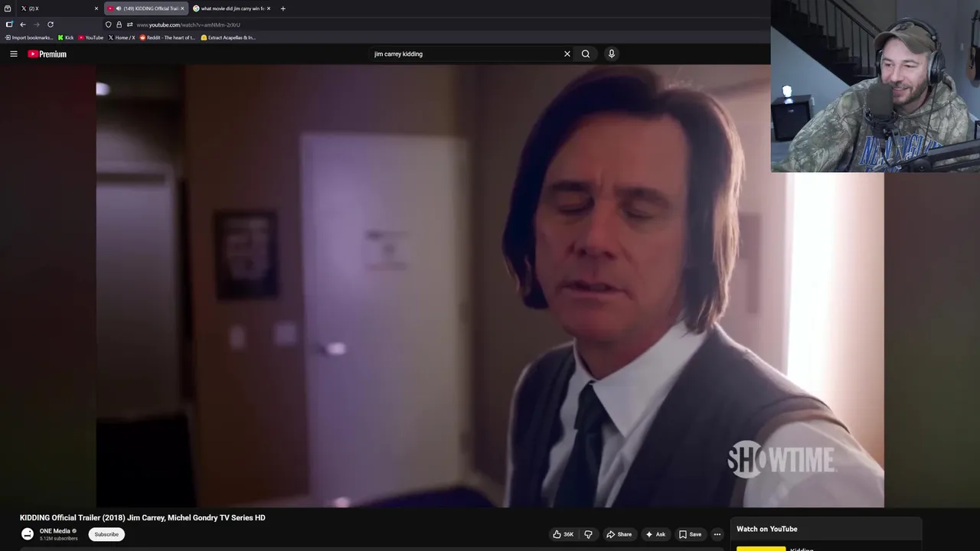
Task: Open the YouTube guide hamburger menu
Action: [14, 54]
